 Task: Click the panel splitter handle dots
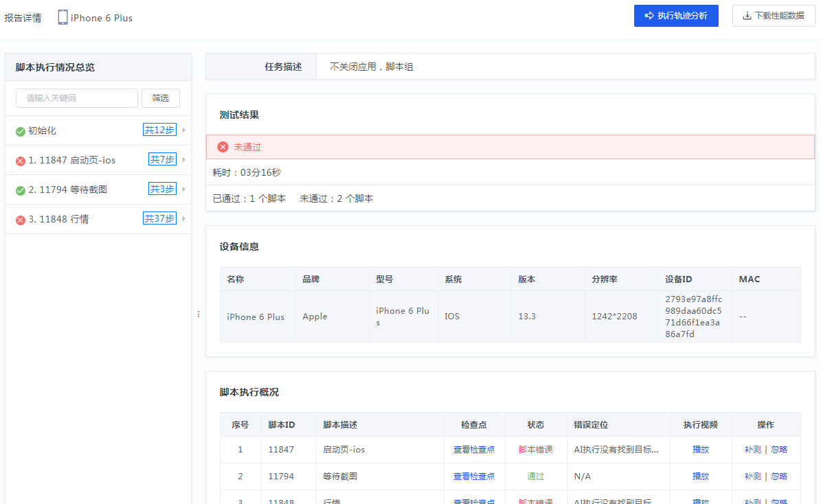click(199, 314)
